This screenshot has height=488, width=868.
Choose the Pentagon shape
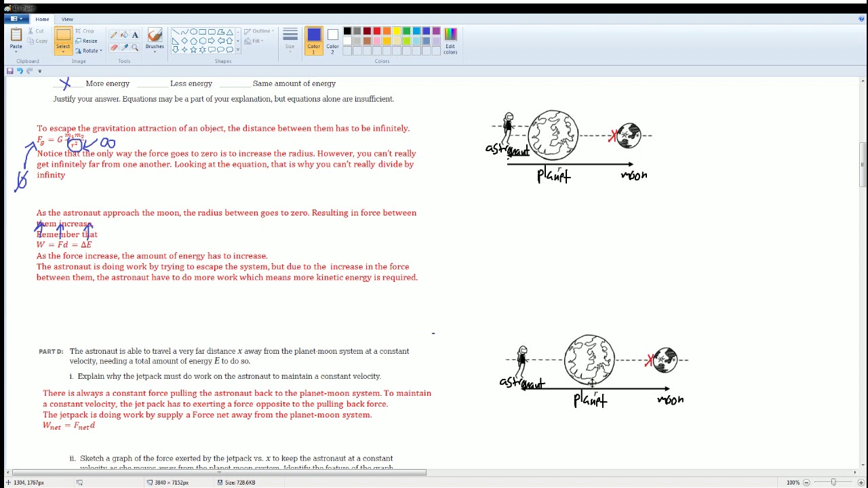[x=193, y=41]
